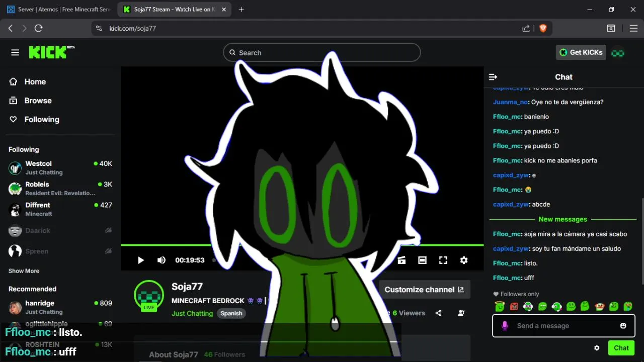
Task: Open the Following page
Action: 41,119
